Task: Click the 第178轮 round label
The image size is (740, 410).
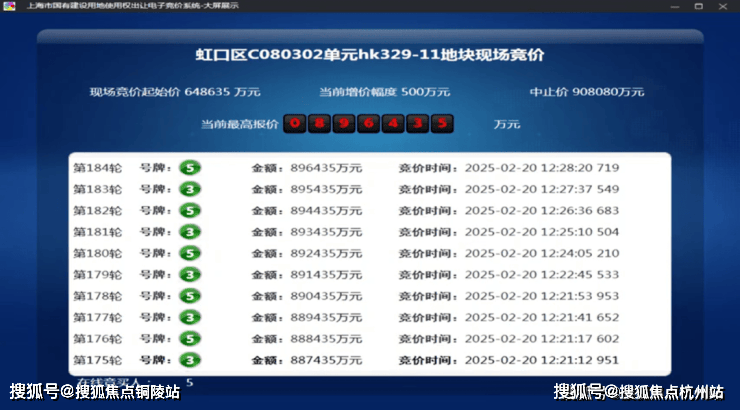Action: (97, 296)
